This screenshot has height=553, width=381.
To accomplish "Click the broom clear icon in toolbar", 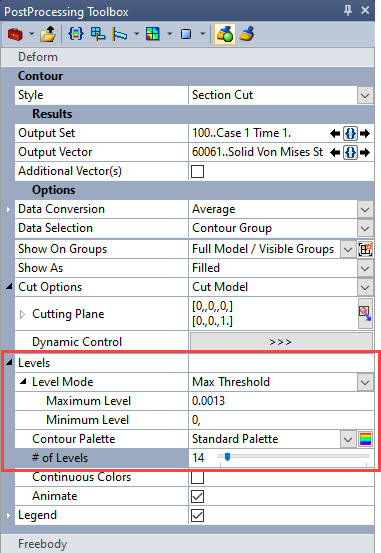I will tap(247, 34).
